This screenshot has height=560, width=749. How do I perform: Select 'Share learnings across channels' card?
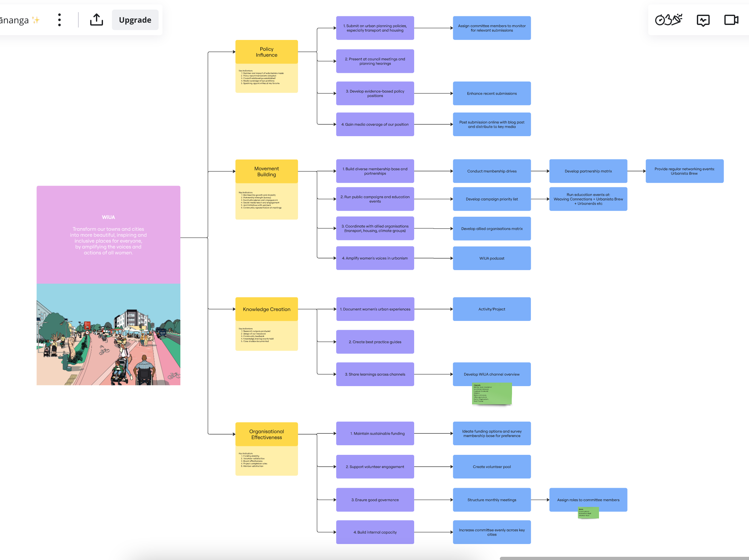pyautogui.click(x=375, y=374)
